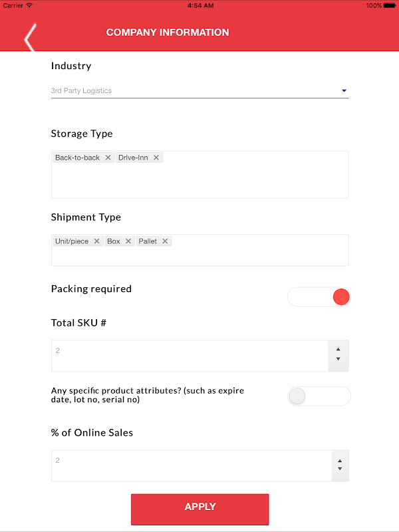Remove the Drive-Inn storage tag
The width and height of the screenshot is (399, 532).
[156, 158]
